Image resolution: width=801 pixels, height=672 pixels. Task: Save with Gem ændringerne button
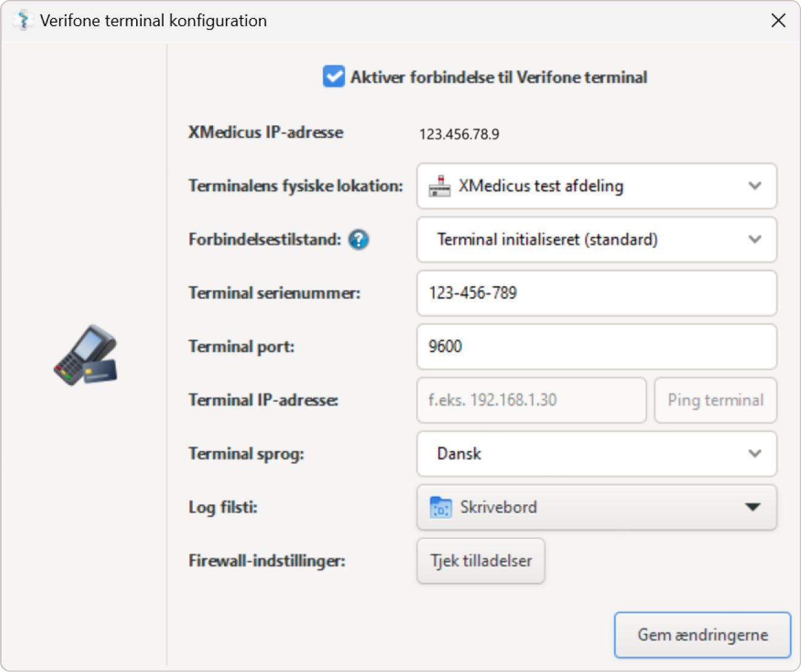(x=703, y=635)
